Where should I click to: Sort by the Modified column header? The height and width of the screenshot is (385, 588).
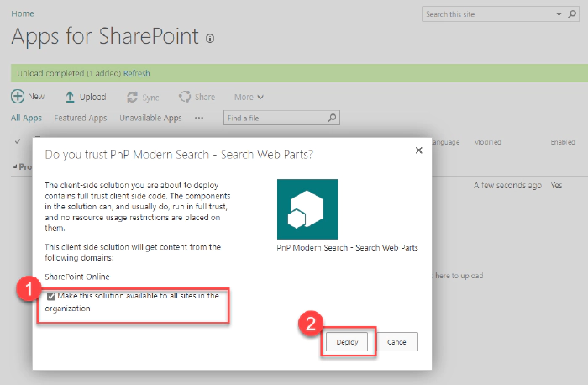click(487, 142)
